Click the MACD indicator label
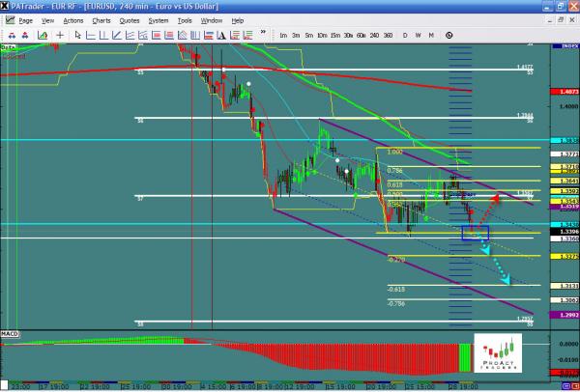 pyautogui.click(x=10, y=333)
